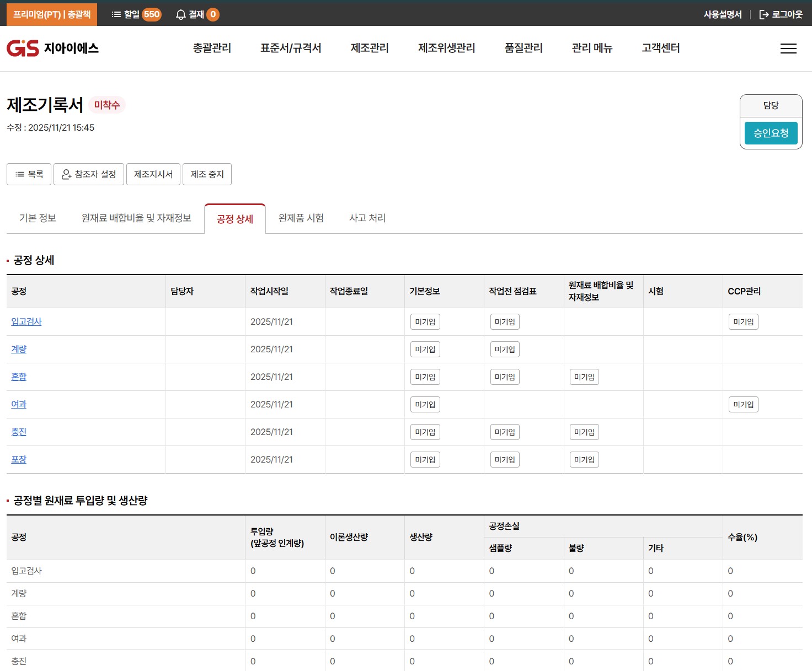This screenshot has width=812, height=671.
Task: Click 투입량 value in the 혼합 row
Action: pos(253,616)
